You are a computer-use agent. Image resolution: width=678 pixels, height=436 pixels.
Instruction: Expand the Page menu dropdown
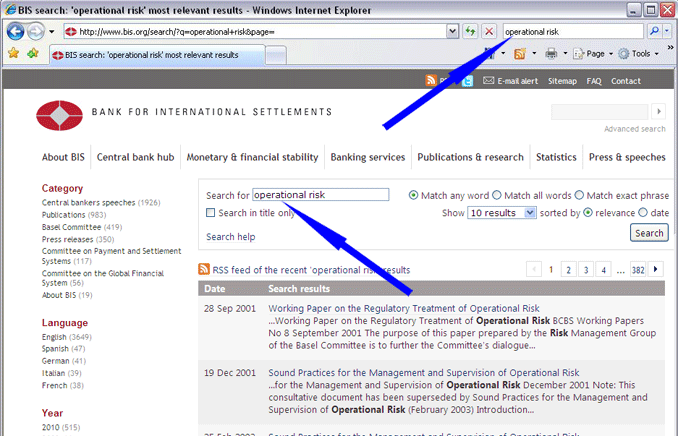point(597,53)
